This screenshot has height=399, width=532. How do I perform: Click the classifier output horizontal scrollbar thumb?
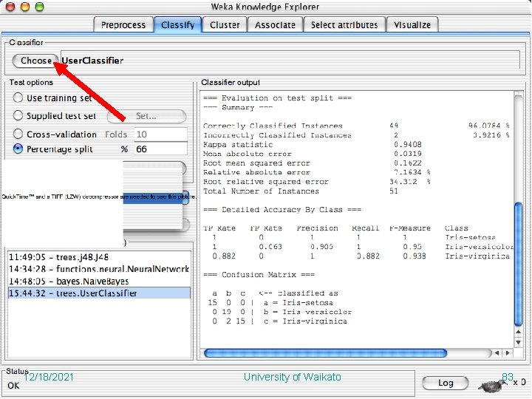pos(325,353)
